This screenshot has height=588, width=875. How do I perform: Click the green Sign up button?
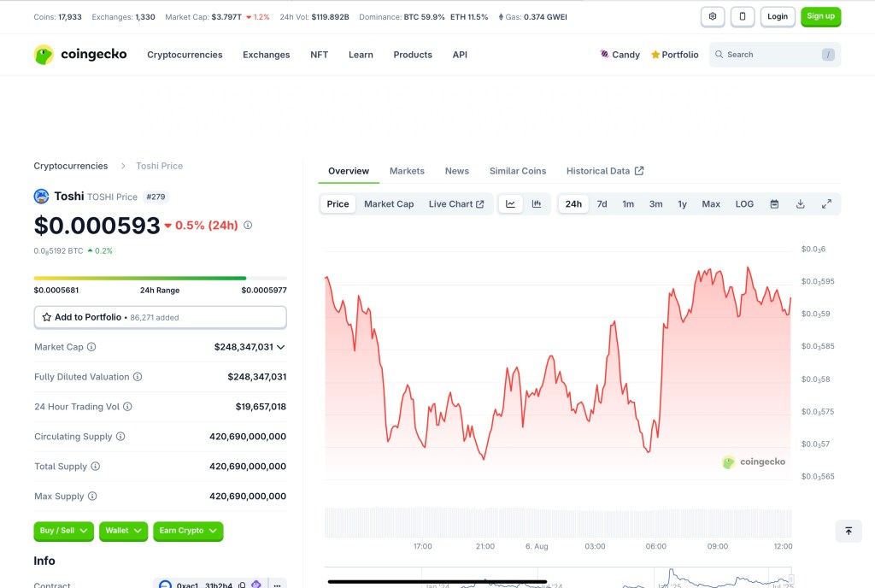[820, 16]
